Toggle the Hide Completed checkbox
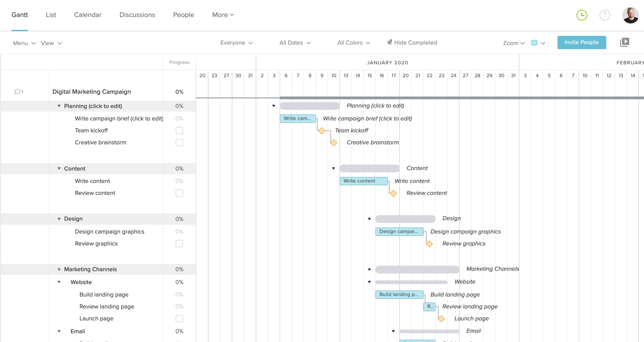 pyautogui.click(x=388, y=42)
